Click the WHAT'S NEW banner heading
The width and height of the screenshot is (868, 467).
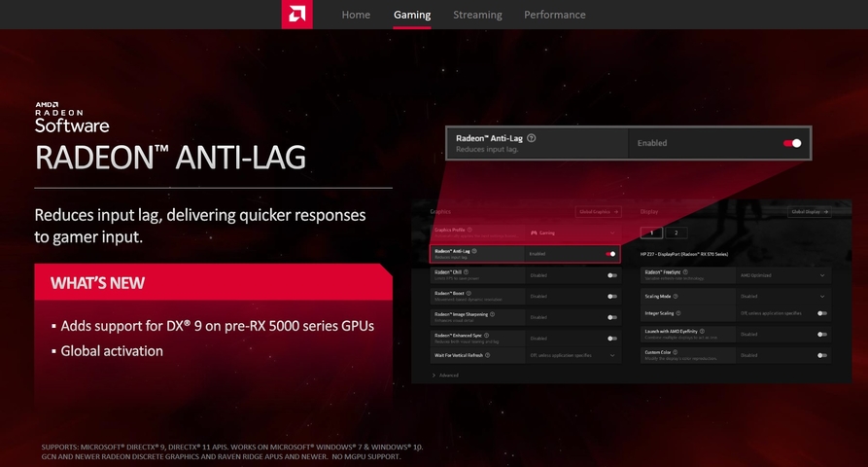97,283
